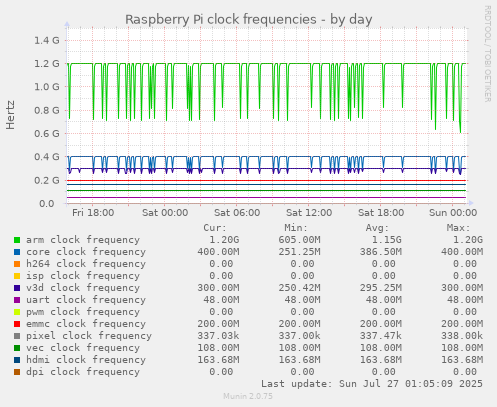
Task: Click the vec clock current value 108.00M
Action: pos(218,348)
